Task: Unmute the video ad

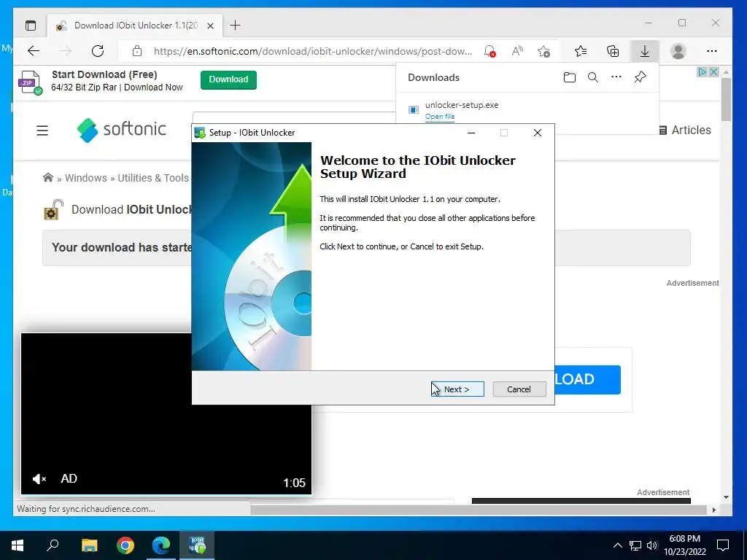Action: [x=39, y=478]
